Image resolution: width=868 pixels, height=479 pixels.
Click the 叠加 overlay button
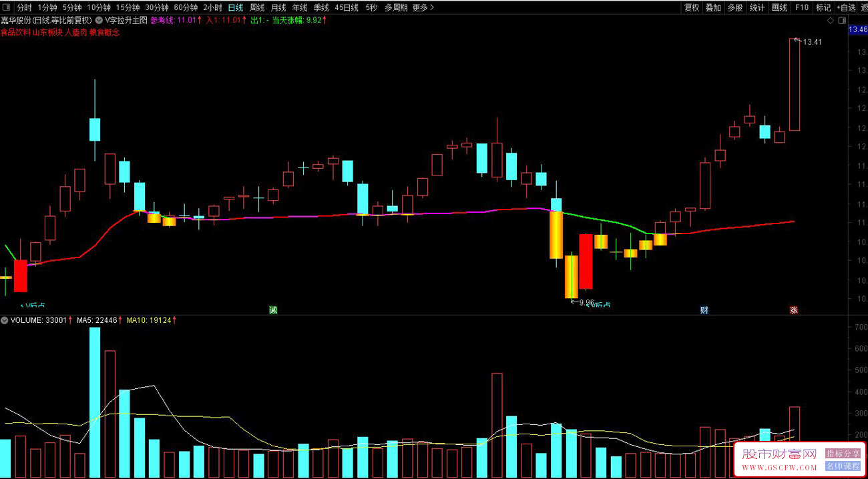[713, 7]
